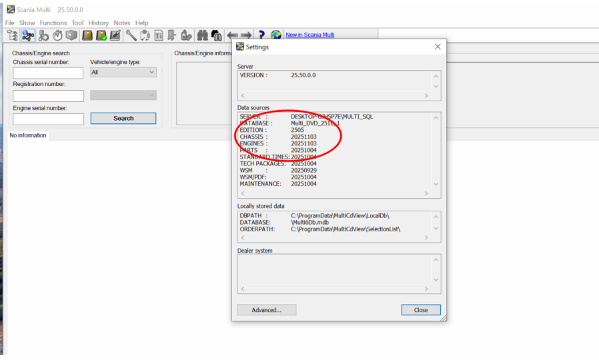Click the wrench tool icon
The height and width of the screenshot is (364, 599).
(131, 35)
